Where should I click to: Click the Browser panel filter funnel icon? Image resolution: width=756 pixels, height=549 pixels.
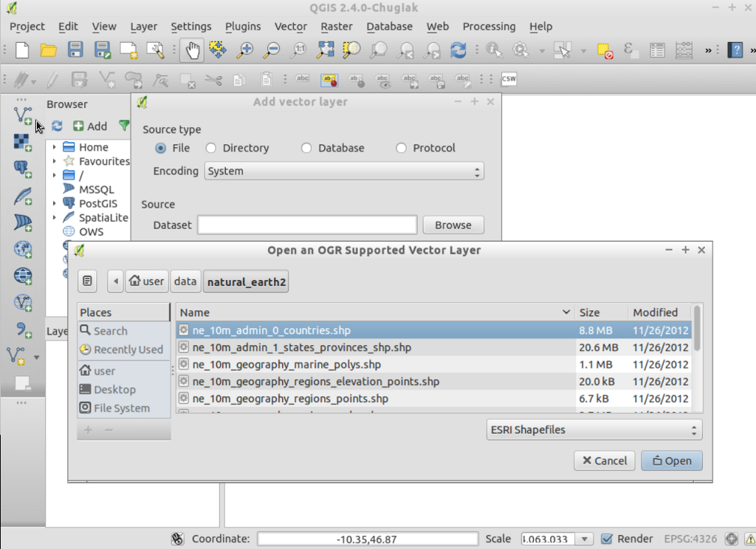[x=124, y=126]
